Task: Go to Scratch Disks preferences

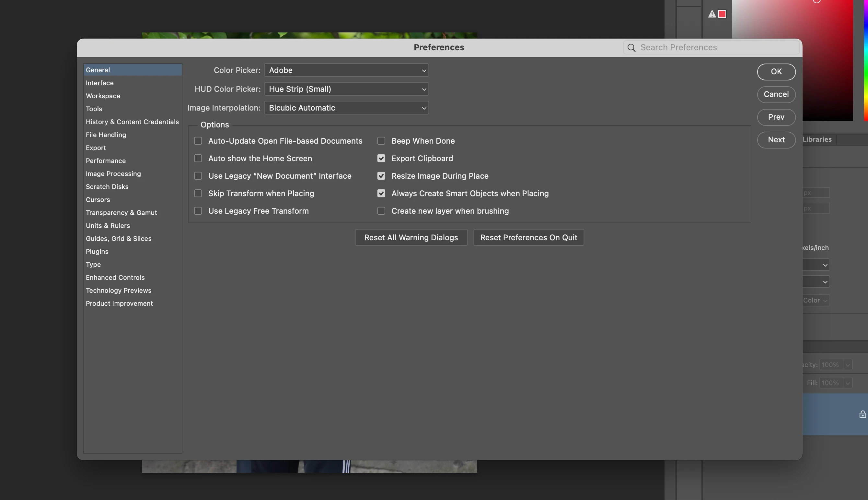Action: (107, 187)
